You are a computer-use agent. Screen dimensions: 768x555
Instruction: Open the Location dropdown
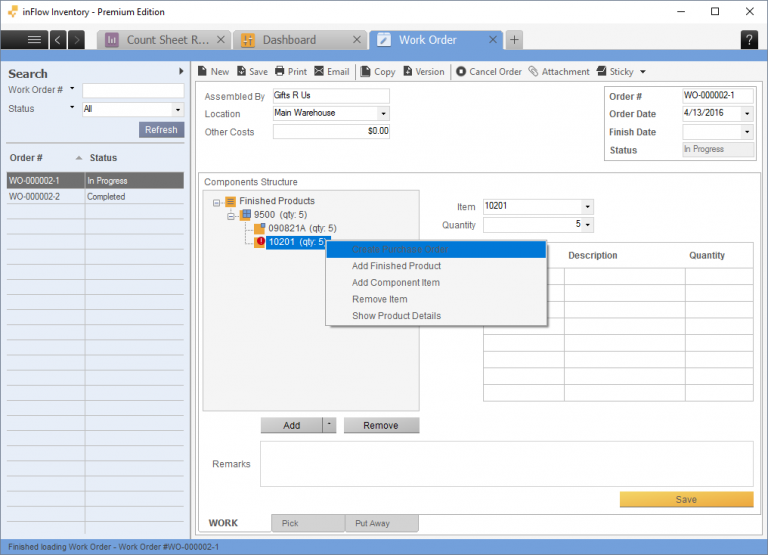pos(384,114)
